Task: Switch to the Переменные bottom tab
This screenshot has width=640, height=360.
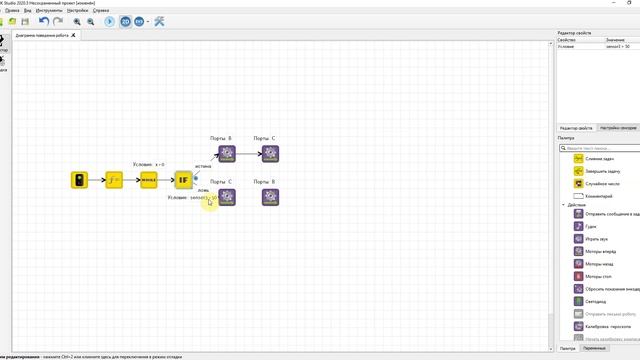Action: [594, 349]
